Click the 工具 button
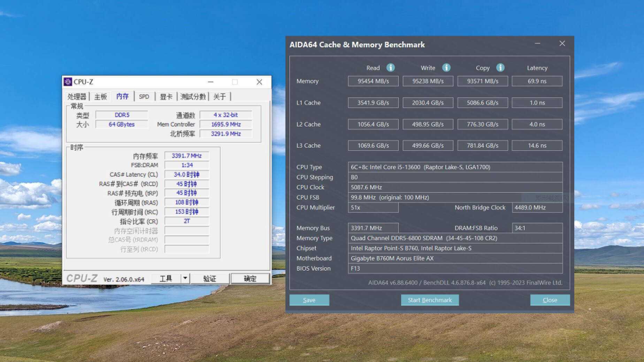The height and width of the screenshot is (362, 644). (166, 278)
